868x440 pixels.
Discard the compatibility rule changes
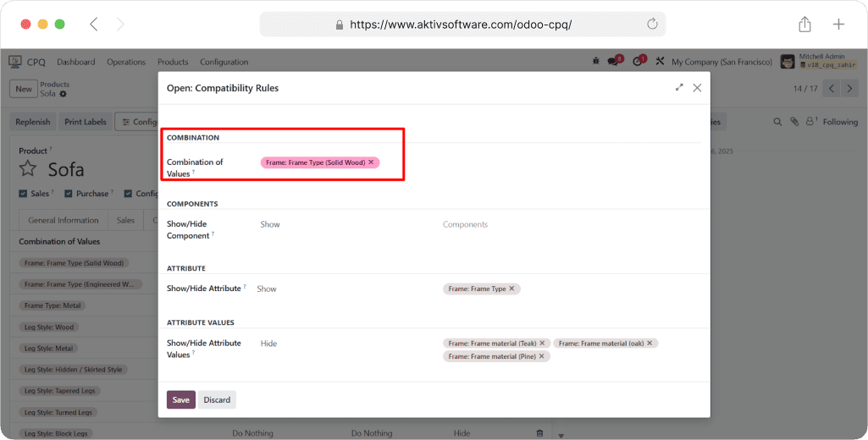pyautogui.click(x=217, y=400)
